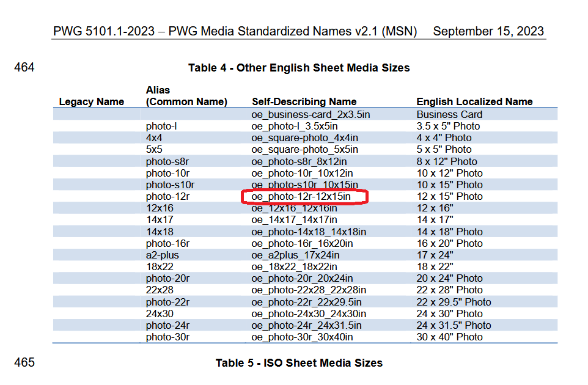Click line number 464 in the margin

pyautogui.click(x=24, y=68)
